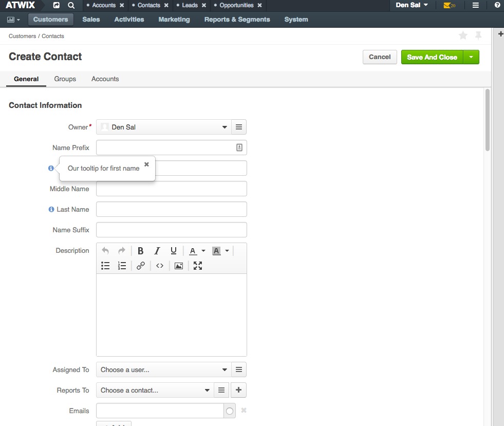Insert image in Description editor
Viewport: 504px width, 426px height.
pyautogui.click(x=179, y=266)
